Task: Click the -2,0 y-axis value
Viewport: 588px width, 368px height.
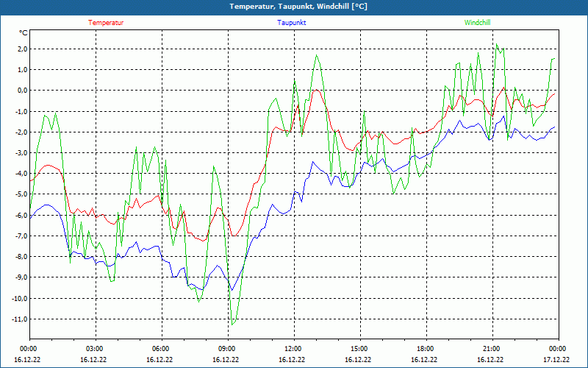Action: pyautogui.click(x=21, y=132)
